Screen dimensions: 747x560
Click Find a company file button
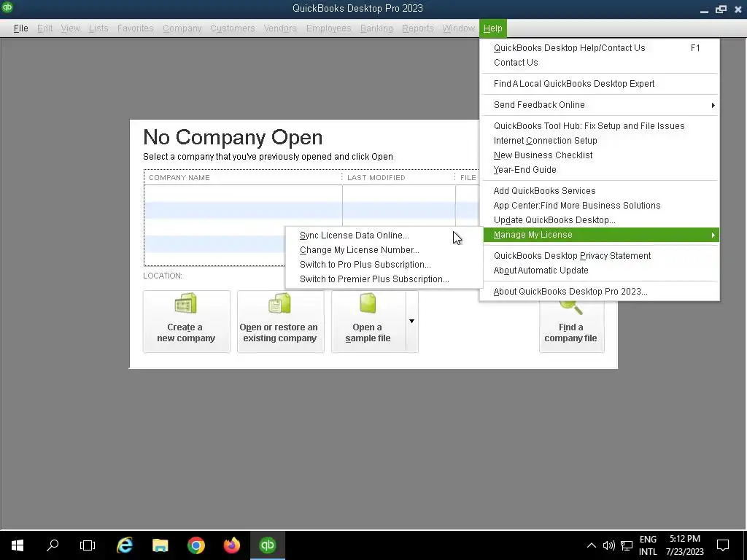(x=571, y=327)
